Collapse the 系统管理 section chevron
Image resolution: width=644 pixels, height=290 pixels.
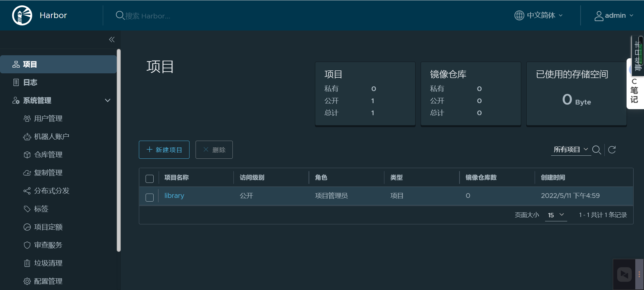click(108, 100)
